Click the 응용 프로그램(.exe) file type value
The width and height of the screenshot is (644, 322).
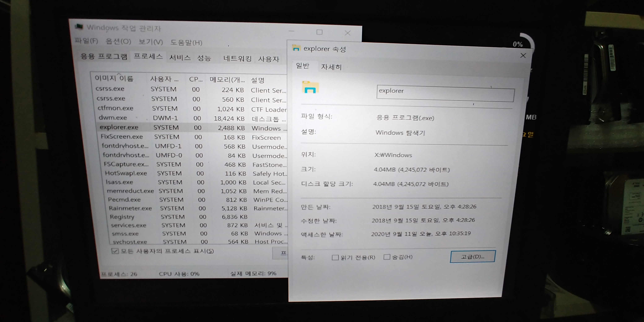point(405,118)
